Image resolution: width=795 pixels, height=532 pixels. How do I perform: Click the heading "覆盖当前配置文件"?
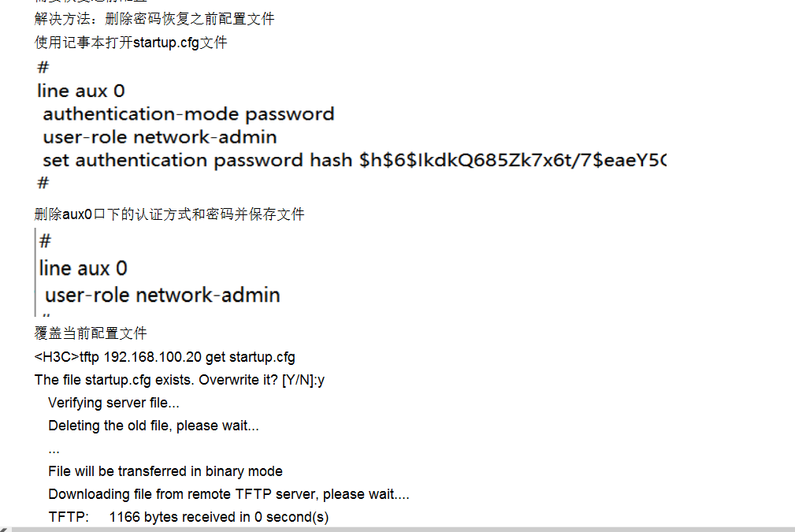91,333
